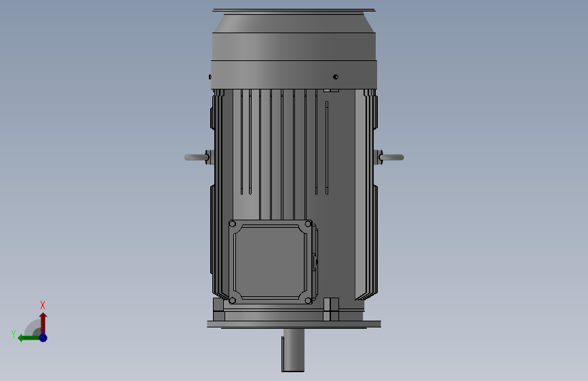
Task: Select the fan cover at the motor top
Action: 294,49
